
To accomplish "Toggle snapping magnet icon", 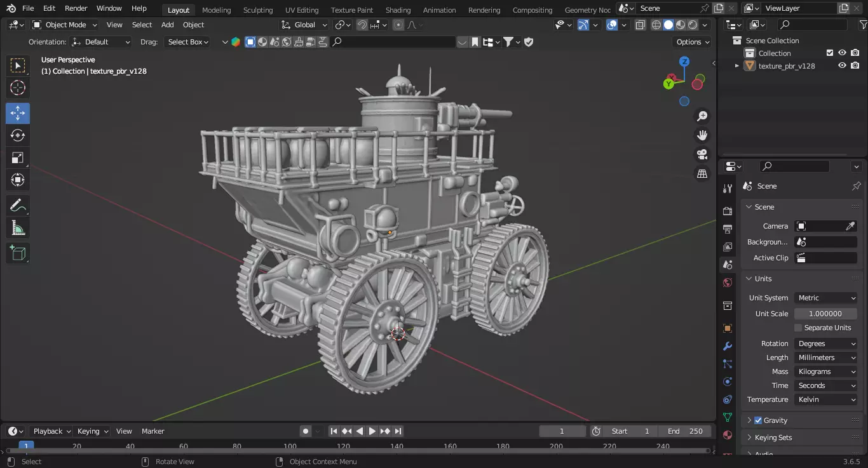I will pos(362,25).
